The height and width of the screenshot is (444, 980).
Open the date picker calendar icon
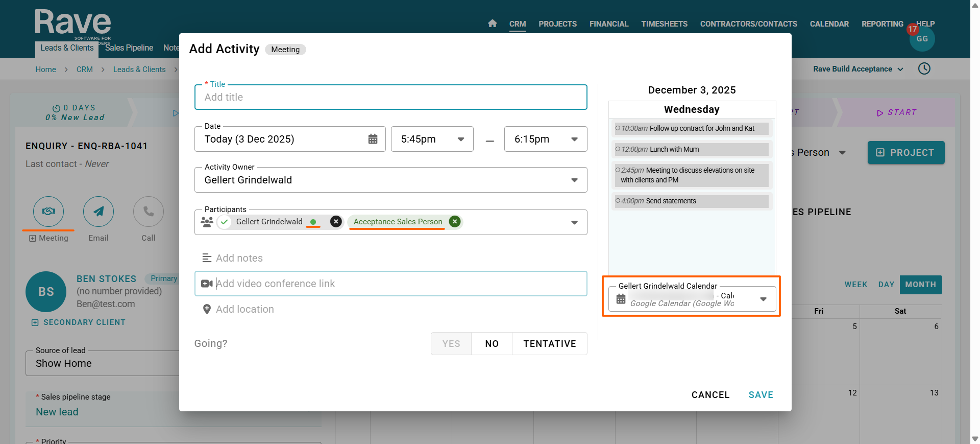(x=373, y=139)
